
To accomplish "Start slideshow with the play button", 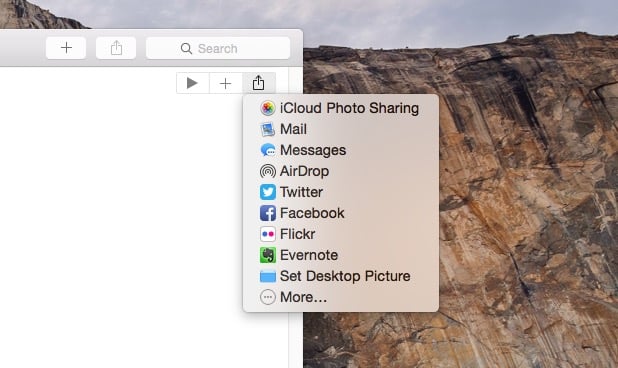I will (192, 83).
